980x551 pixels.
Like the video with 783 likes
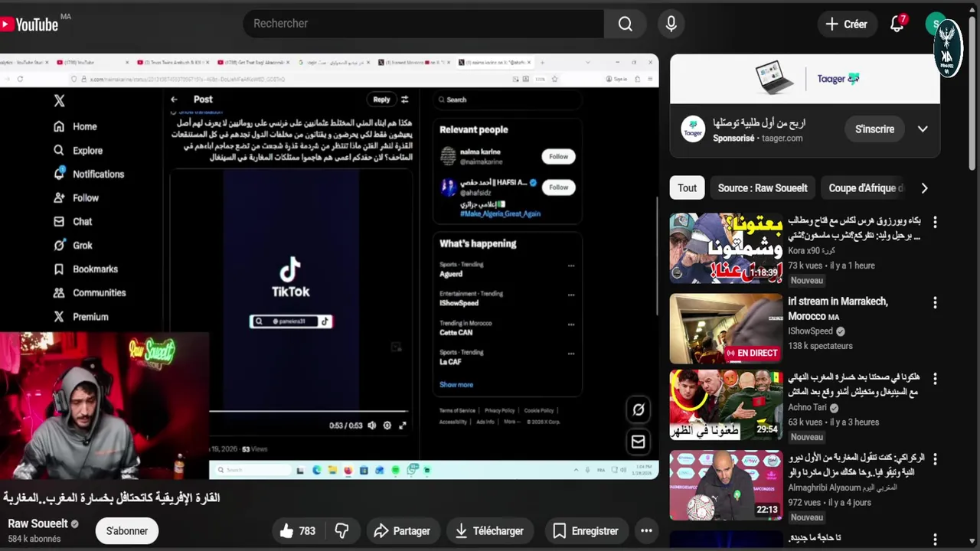[299, 530]
